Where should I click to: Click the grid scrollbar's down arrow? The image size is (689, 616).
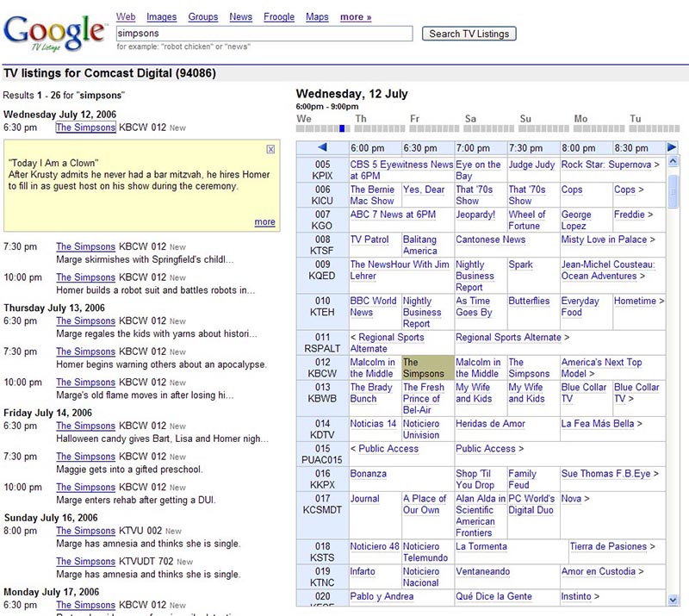(673, 599)
